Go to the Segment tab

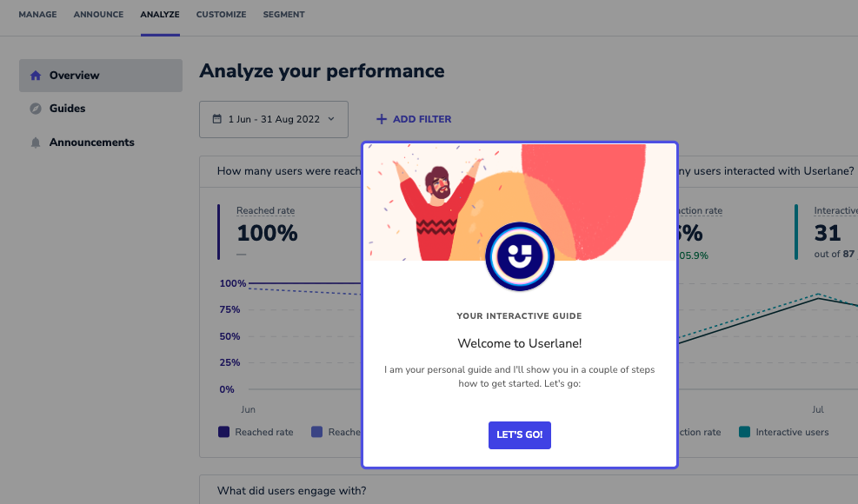coord(283,15)
